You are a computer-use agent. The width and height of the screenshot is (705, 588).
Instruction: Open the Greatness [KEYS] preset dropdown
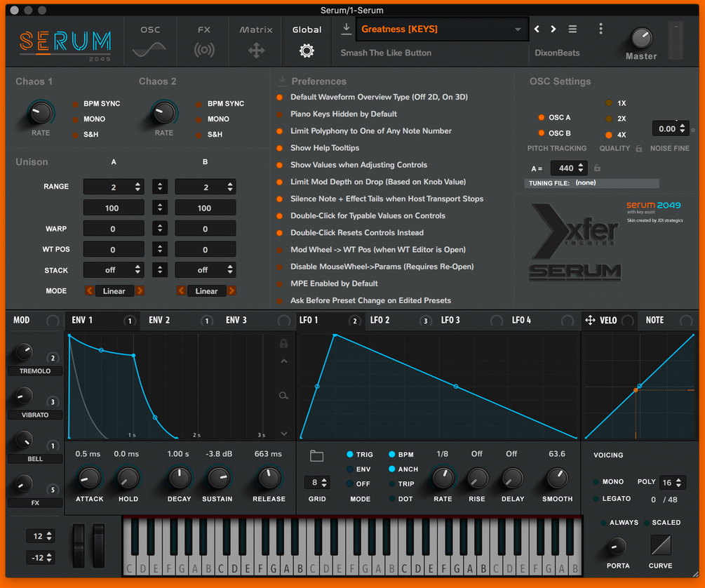(x=442, y=29)
